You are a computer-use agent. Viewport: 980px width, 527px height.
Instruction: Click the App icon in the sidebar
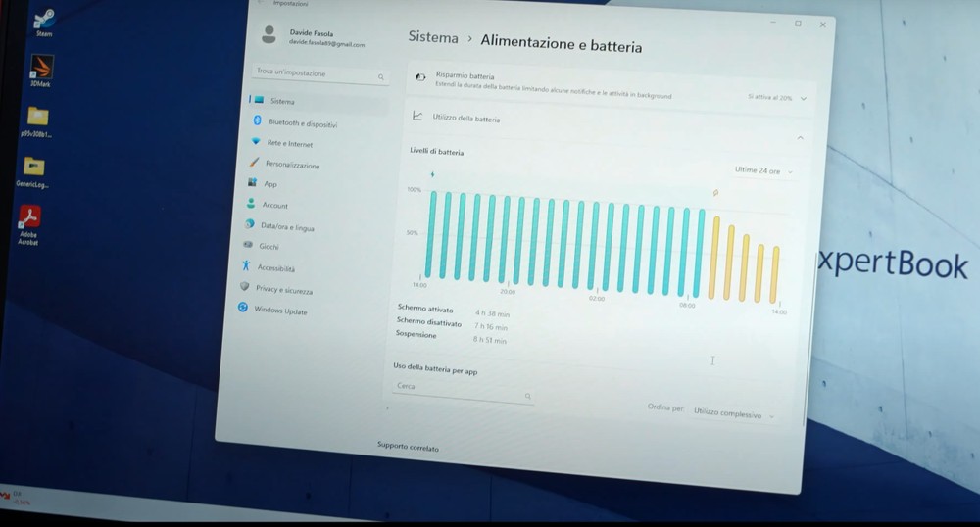coord(252,182)
